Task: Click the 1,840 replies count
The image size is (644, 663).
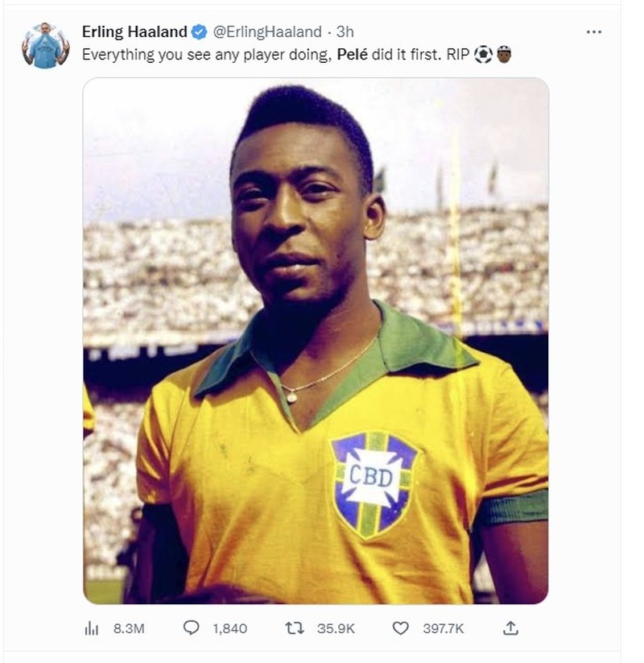Action: click(229, 628)
